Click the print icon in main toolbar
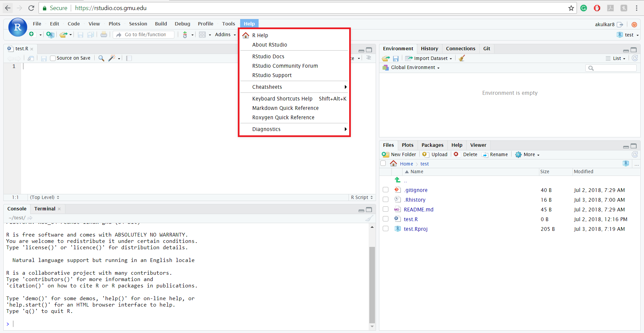 click(104, 35)
